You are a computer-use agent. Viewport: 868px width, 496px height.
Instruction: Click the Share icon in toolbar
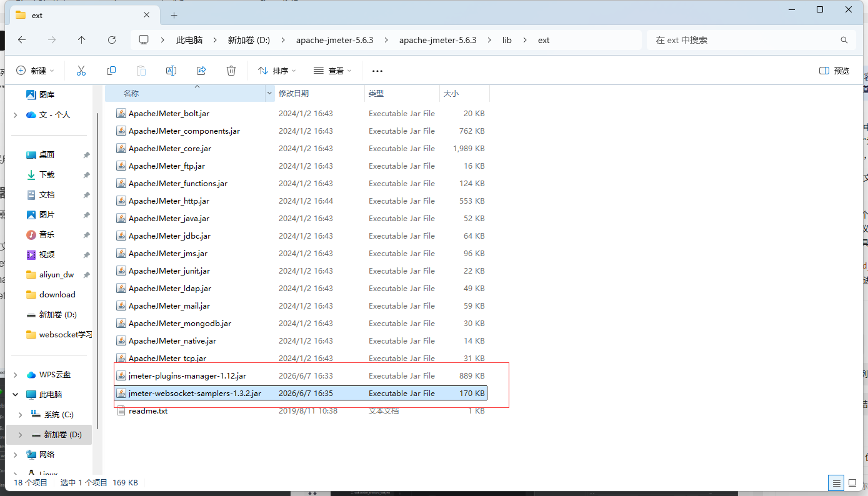click(201, 71)
